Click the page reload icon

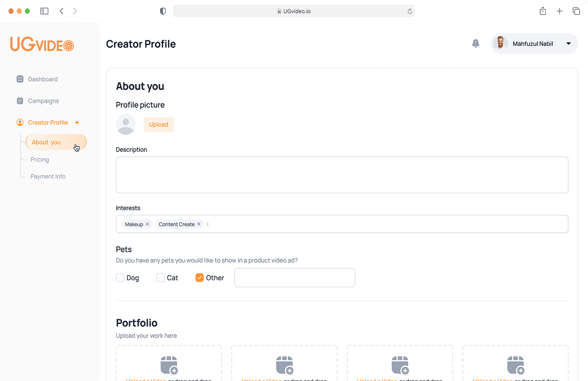pos(410,11)
